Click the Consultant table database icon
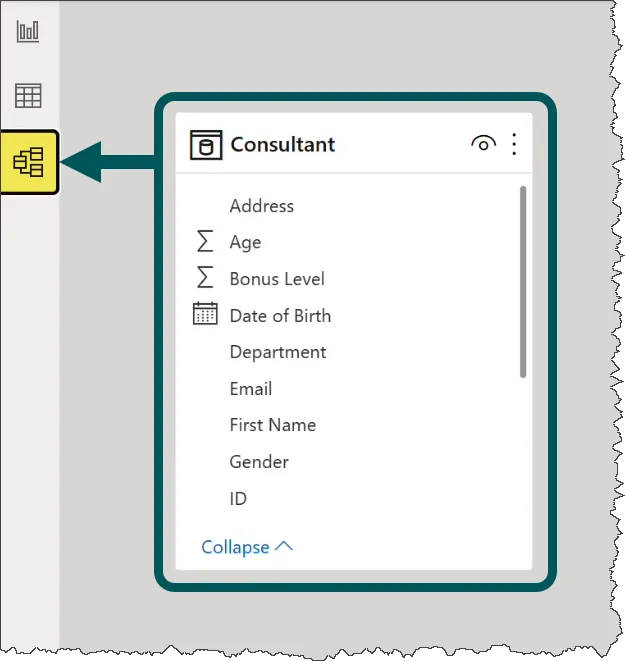Screen dimensions: 627x661 tap(206, 145)
